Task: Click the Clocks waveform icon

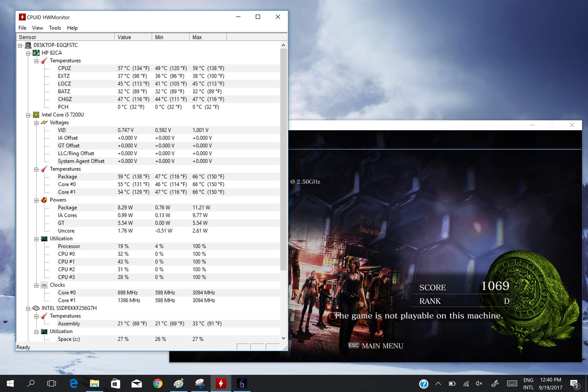Action: point(44,285)
